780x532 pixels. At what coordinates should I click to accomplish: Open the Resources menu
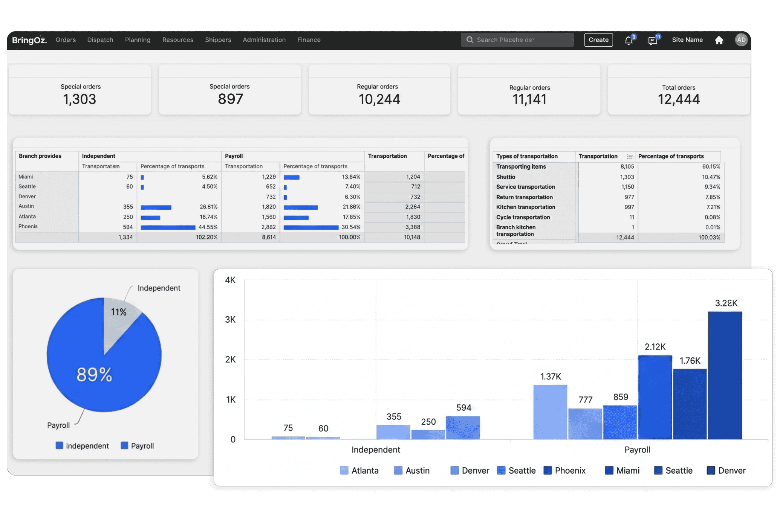(x=177, y=40)
